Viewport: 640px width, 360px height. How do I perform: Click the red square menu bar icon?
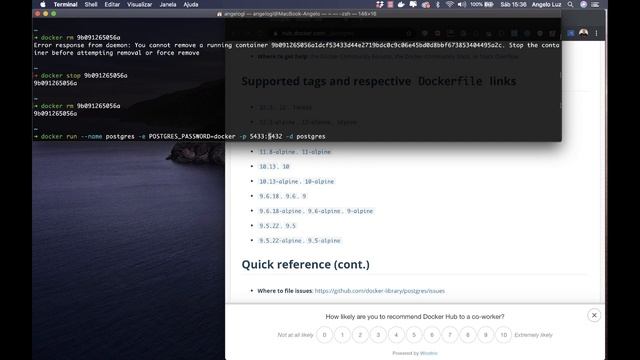390,4
